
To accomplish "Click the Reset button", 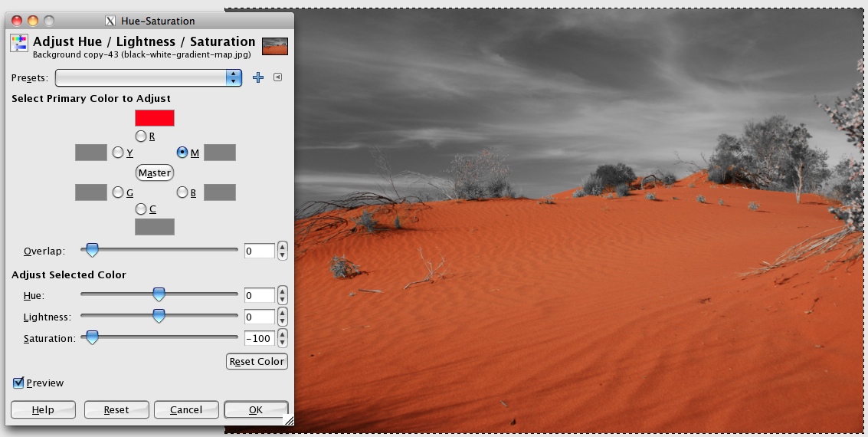I will [x=116, y=410].
